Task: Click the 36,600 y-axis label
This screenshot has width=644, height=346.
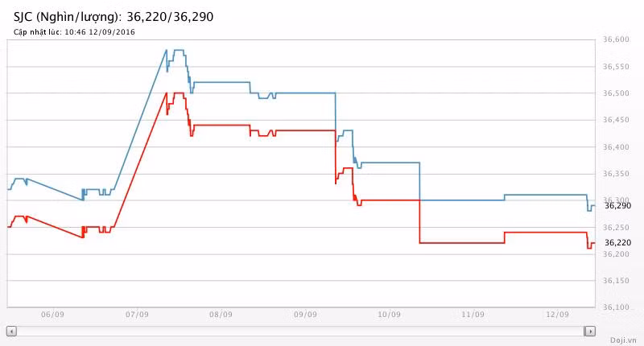Action: tap(615, 40)
